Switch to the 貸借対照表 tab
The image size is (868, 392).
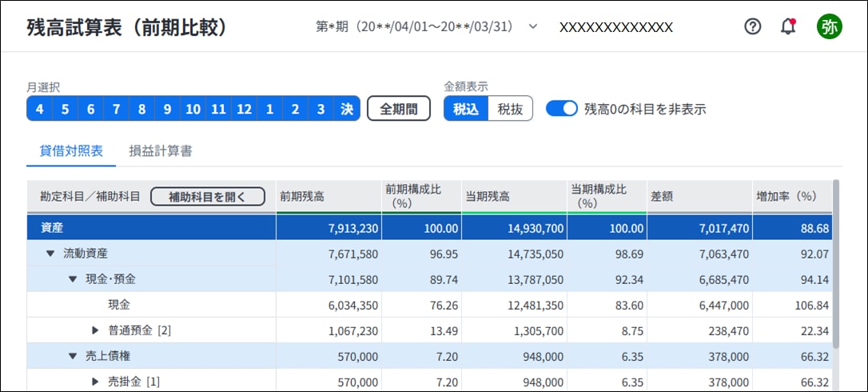coord(71,151)
